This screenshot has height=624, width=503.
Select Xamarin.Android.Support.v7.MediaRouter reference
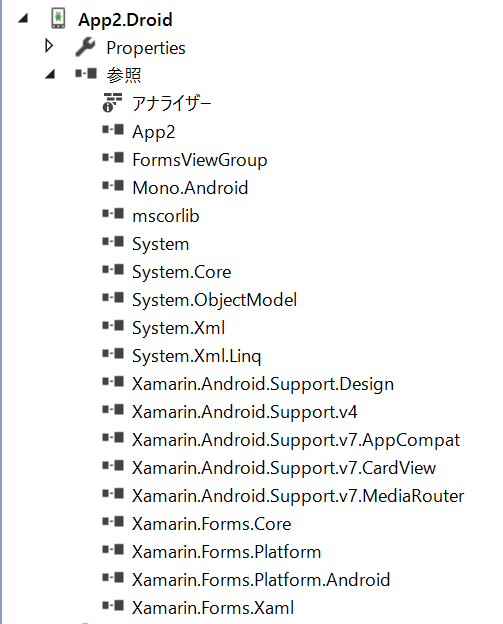click(298, 496)
